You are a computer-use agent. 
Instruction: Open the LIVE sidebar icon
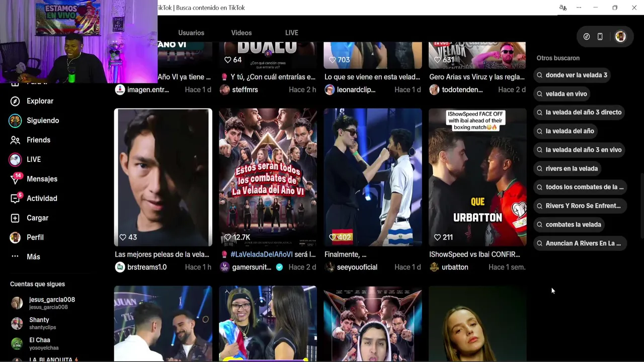tap(16, 159)
